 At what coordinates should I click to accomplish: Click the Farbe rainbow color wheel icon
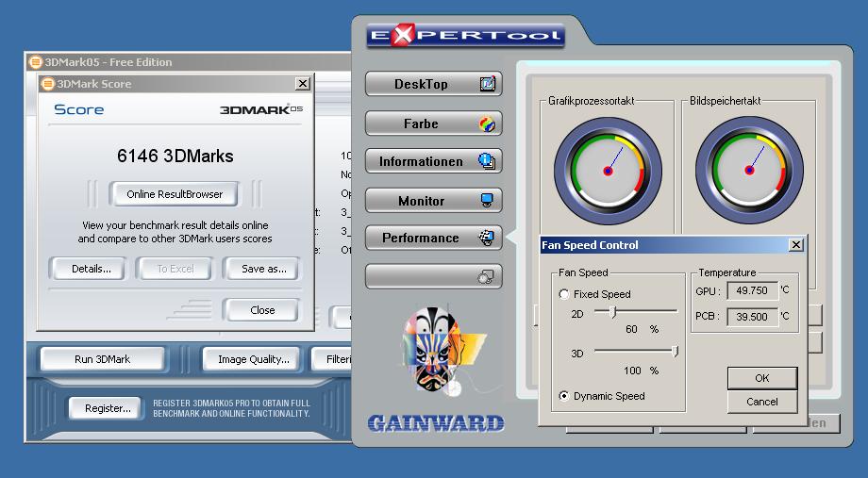point(487,124)
